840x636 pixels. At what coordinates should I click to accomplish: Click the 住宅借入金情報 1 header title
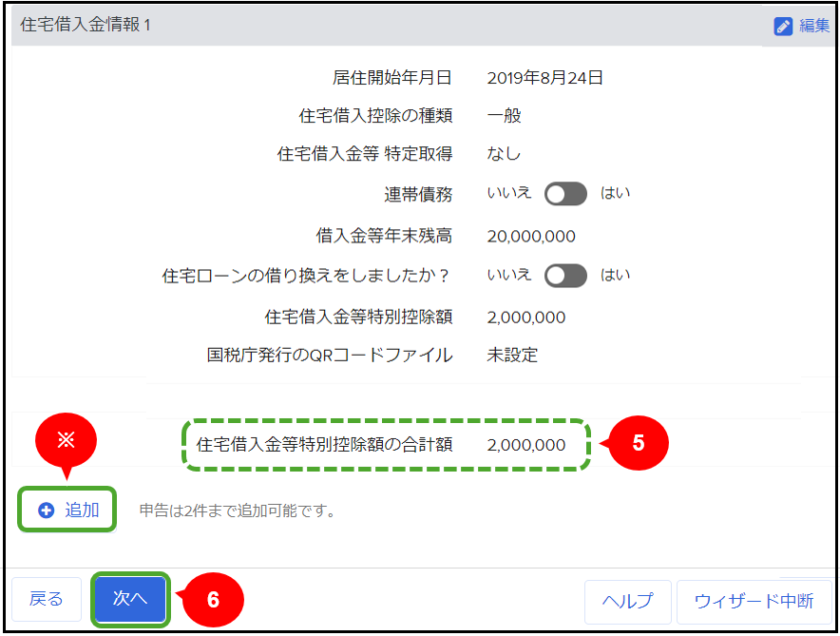(x=86, y=25)
